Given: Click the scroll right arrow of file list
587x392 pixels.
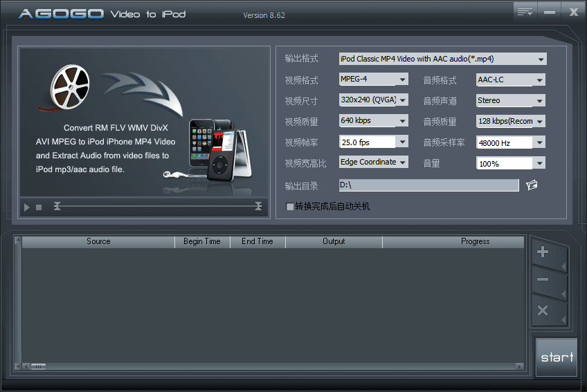Looking at the screenshot, I should click(x=519, y=366).
